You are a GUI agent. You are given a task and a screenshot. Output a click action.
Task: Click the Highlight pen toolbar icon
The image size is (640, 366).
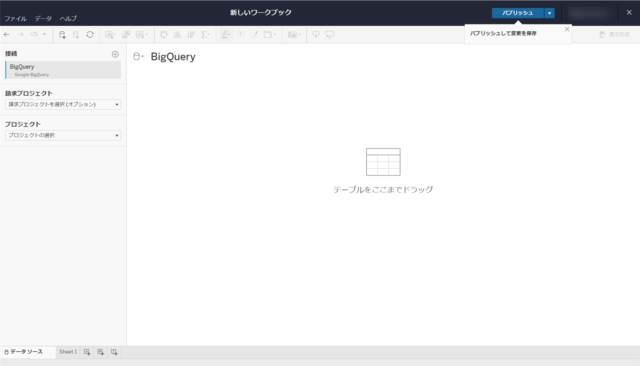(x=225, y=35)
